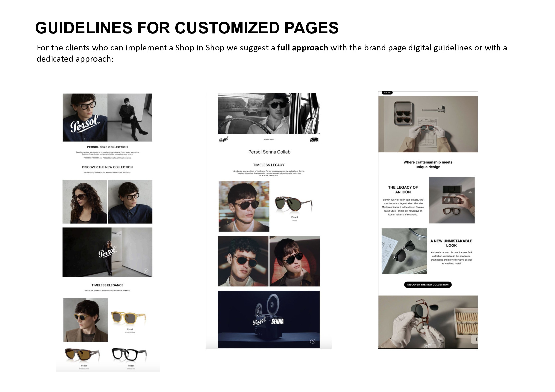Screen dimensions: 555x392
Task: Click the EDM SUN tag
Action: pos(387,93)
